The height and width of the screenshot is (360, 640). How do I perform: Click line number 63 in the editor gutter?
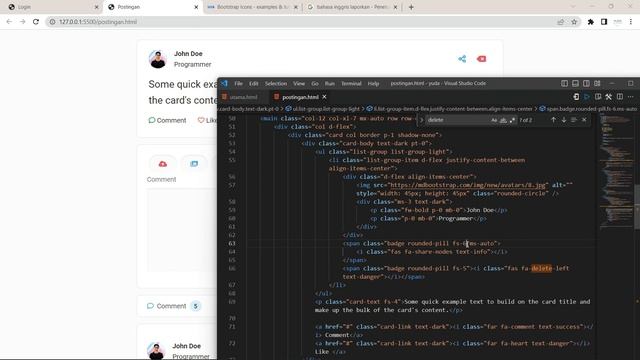(x=232, y=243)
